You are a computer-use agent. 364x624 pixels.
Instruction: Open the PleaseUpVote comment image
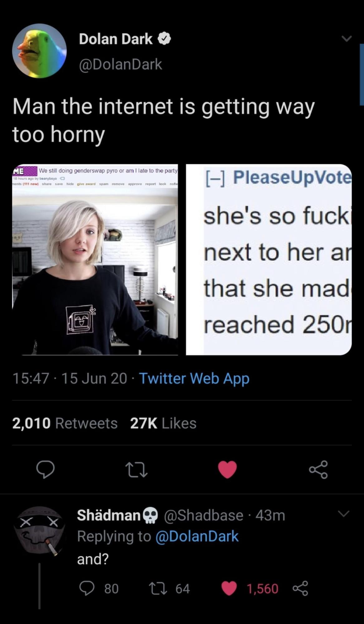269,259
